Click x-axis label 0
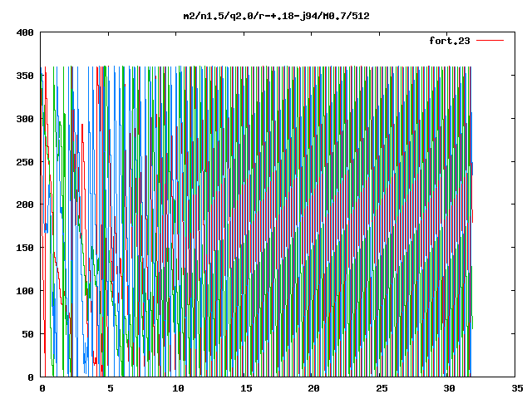Image resolution: width=532 pixels, height=399 pixels. (x=42, y=388)
